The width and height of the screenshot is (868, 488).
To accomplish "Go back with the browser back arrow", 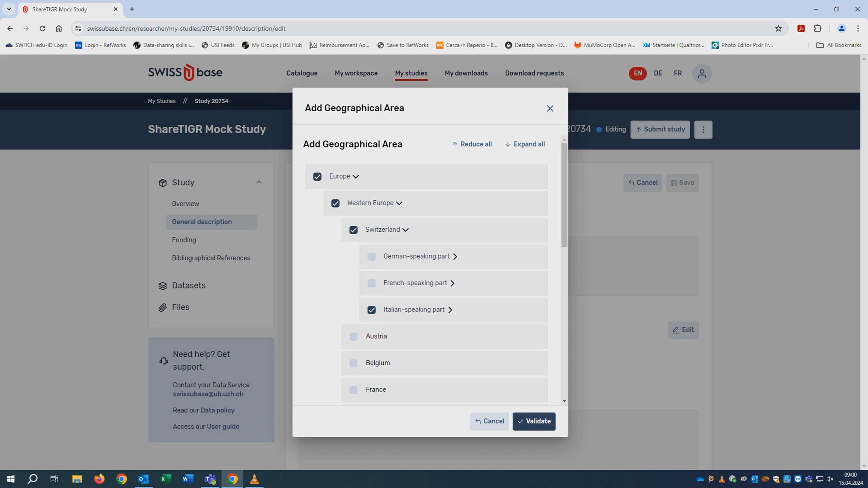I will pos(10,29).
